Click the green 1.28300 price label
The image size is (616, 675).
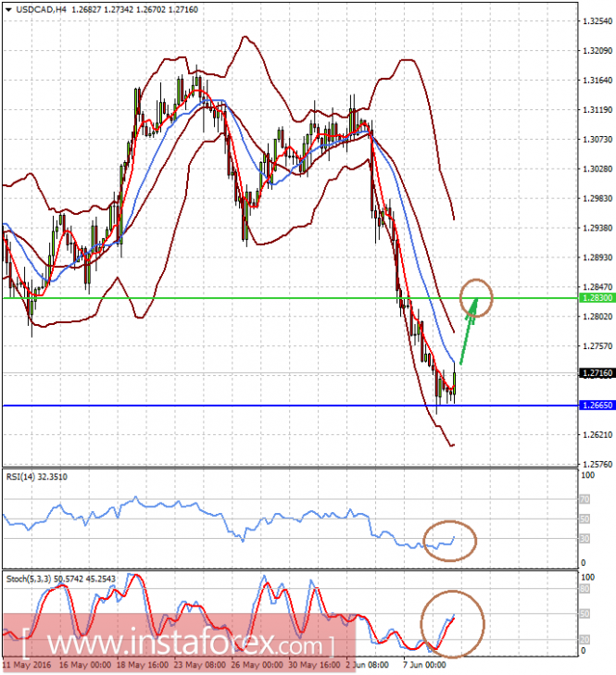[597, 298]
